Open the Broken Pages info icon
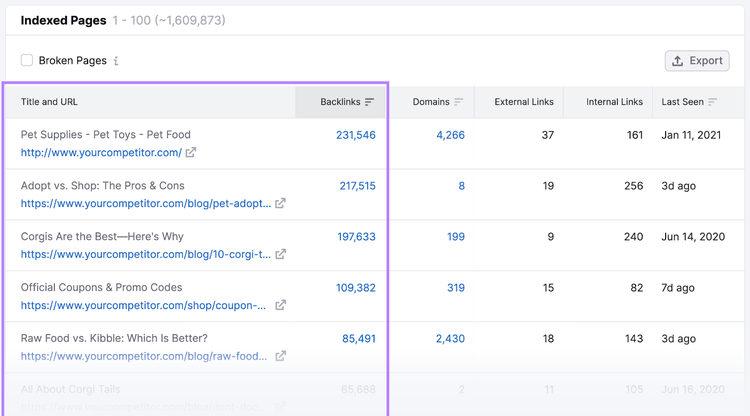Viewport: 750px width, 416px height. (116, 61)
